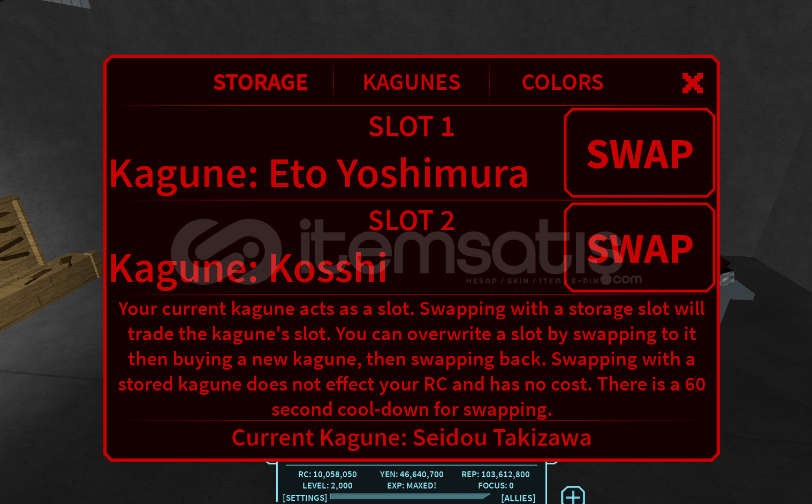This screenshot has height=504, width=812.
Task: Close the kagune storage panel with the X
Action: 693,83
